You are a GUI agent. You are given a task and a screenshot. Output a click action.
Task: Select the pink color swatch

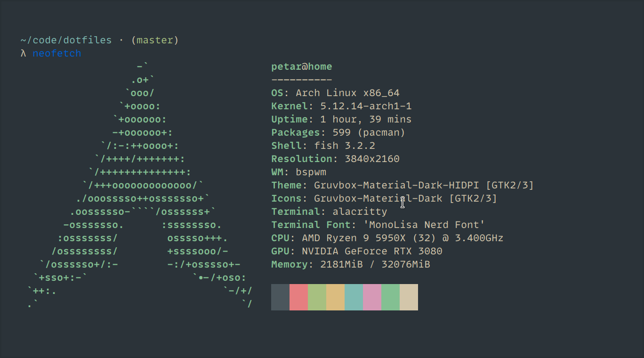371,297
